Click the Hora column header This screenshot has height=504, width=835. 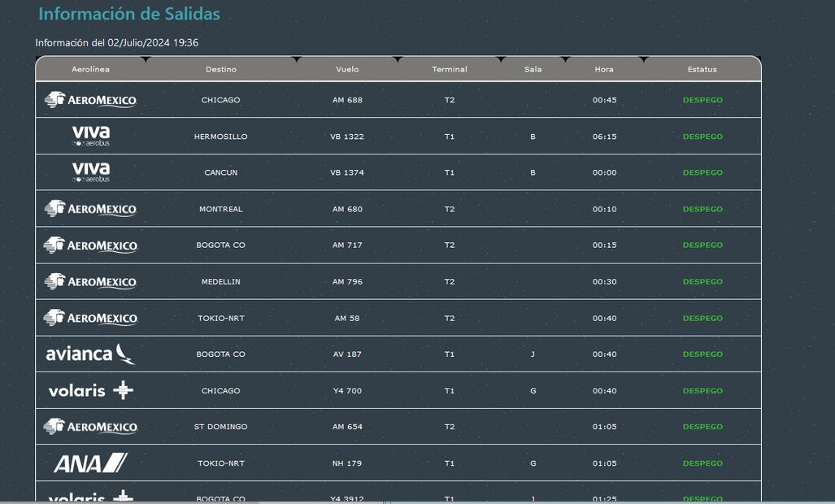(x=604, y=69)
